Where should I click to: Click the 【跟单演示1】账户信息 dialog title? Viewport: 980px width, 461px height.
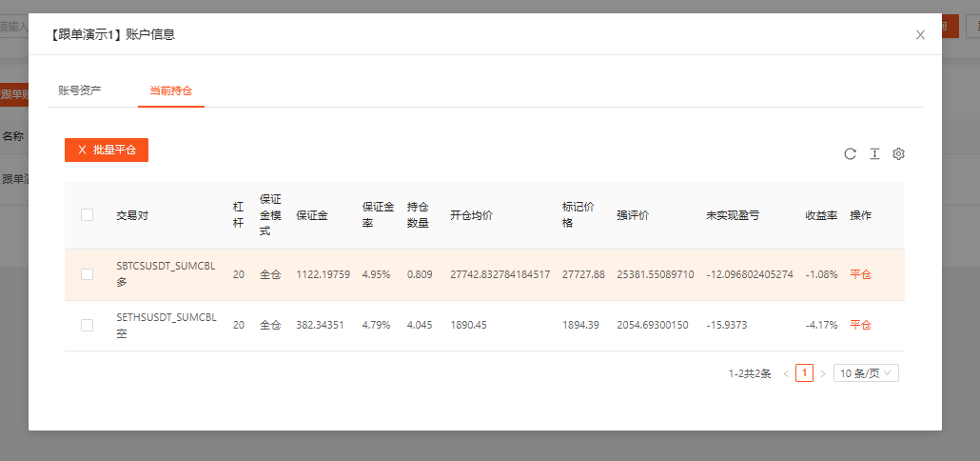(111, 35)
